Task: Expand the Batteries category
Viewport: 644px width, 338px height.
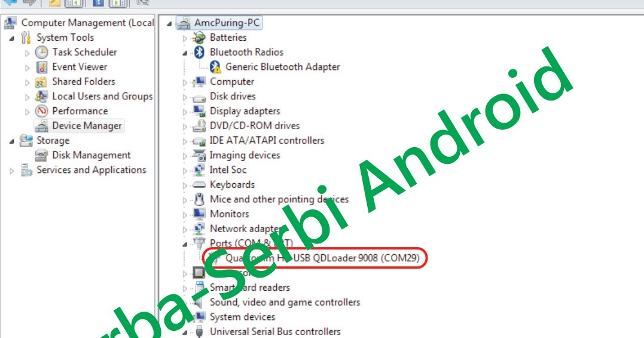Action: tap(185, 39)
